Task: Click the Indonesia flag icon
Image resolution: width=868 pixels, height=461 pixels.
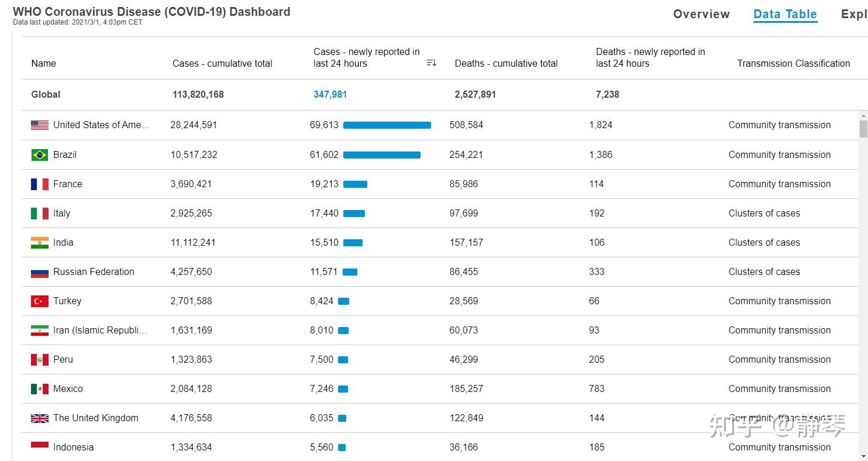Action: coord(40,448)
